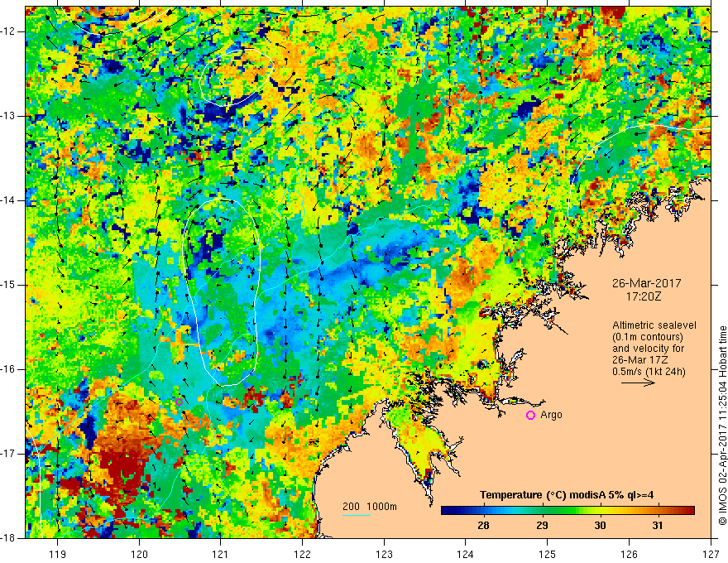
Task: Click the '120' longitude axis label
Action: (x=139, y=554)
